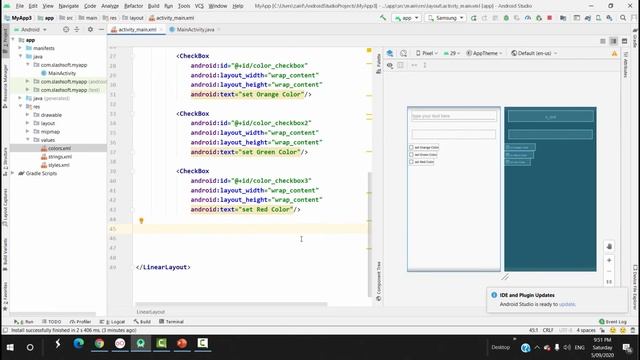The image size is (640, 360).
Task: Expand the drawable folder
Action: pyautogui.click(x=28, y=115)
